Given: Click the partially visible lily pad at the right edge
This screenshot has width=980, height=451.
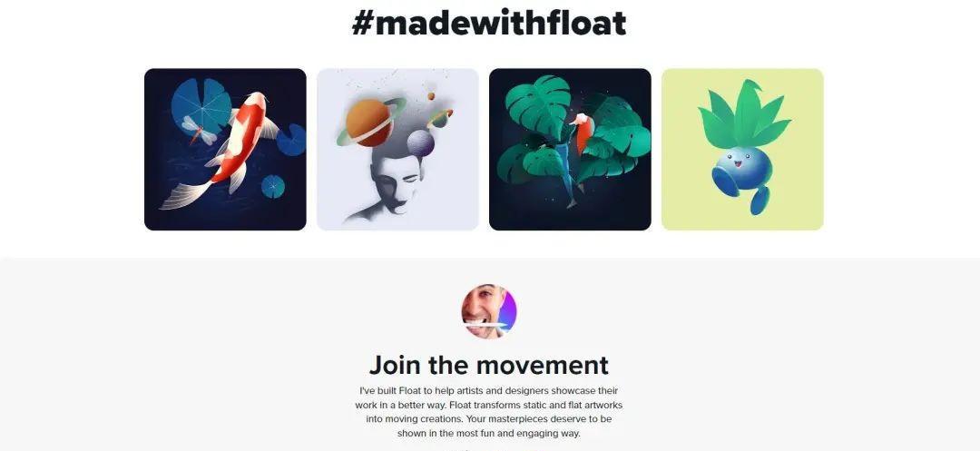Looking at the screenshot, I should (x=291, y=140).
